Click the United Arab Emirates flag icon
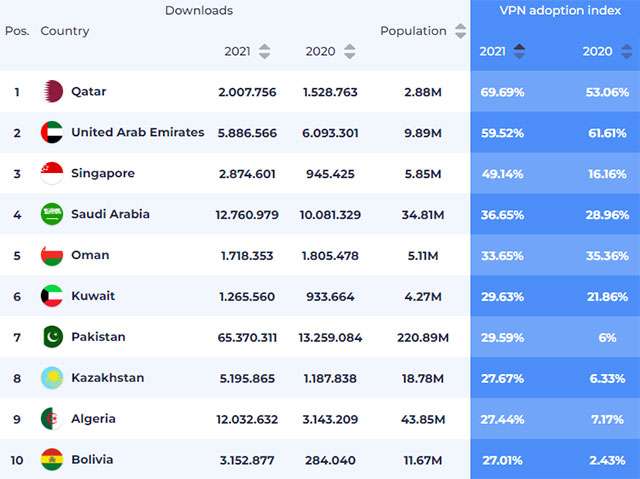 [x=52, y=133]
